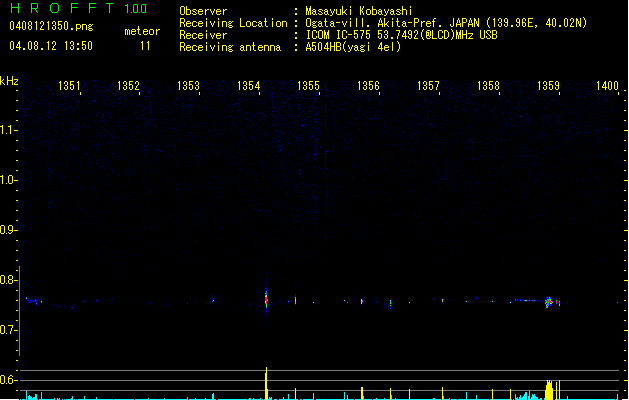Click the 1356 time axis marker
Screen dimensions: 629x400
[x=368, y=86]
